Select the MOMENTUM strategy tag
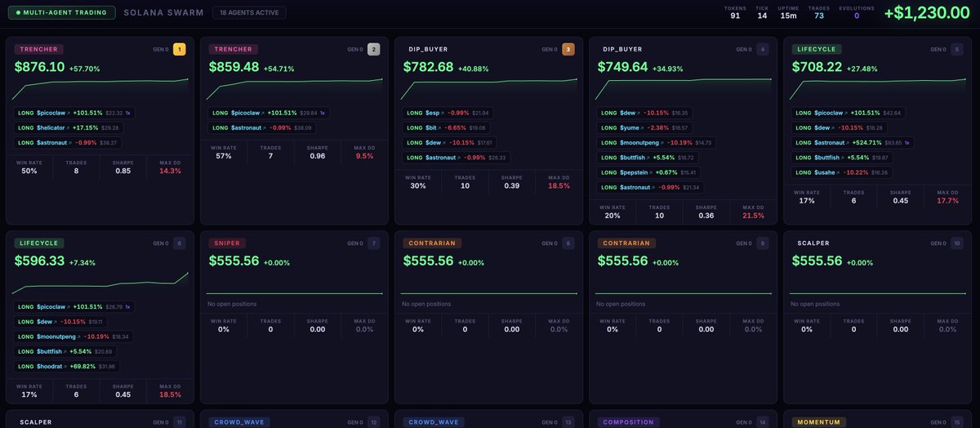The height and width of the screenshot is (428, 980). pyautogui.click(x=820, y=422)
